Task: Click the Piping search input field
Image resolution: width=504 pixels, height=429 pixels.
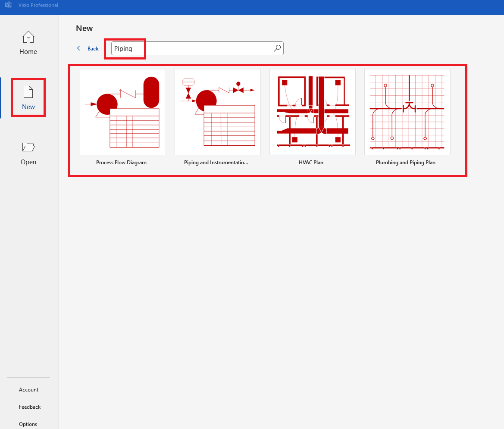Action: pos(197,48)
